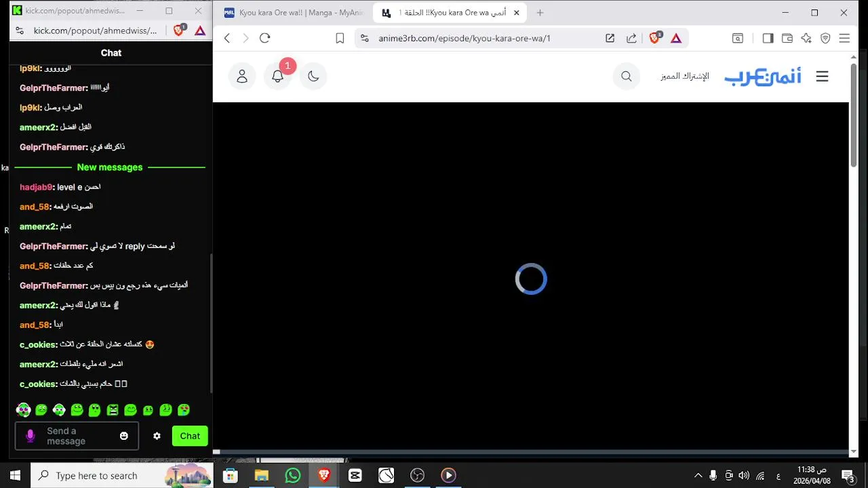Open volume control in system tray
Screen dimensions: 868x488
coord(744,475)
